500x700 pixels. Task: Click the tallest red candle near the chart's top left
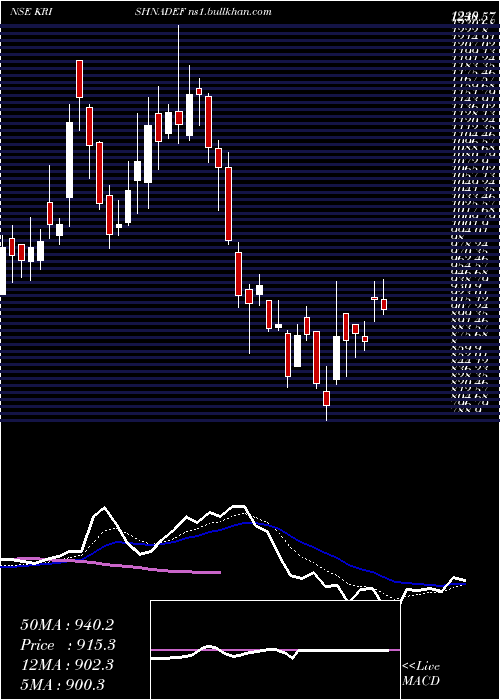[79, 79]
